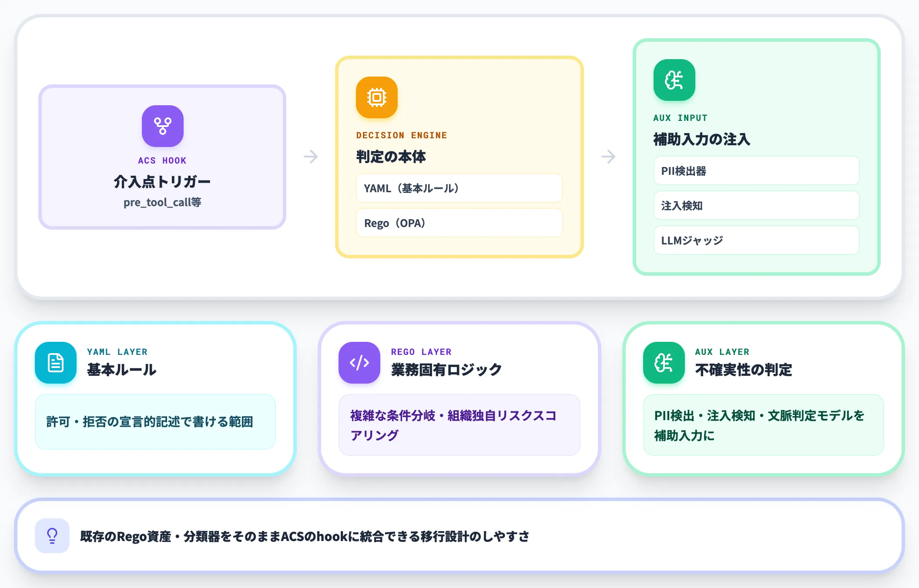Click the pre_tool_call等 text

(162, 202)
